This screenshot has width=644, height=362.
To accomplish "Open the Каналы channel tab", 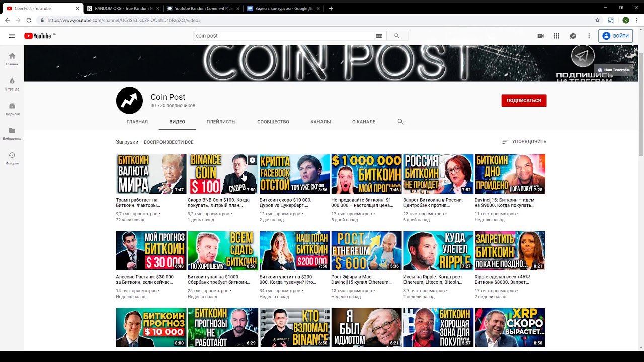I will coord(320,122).
